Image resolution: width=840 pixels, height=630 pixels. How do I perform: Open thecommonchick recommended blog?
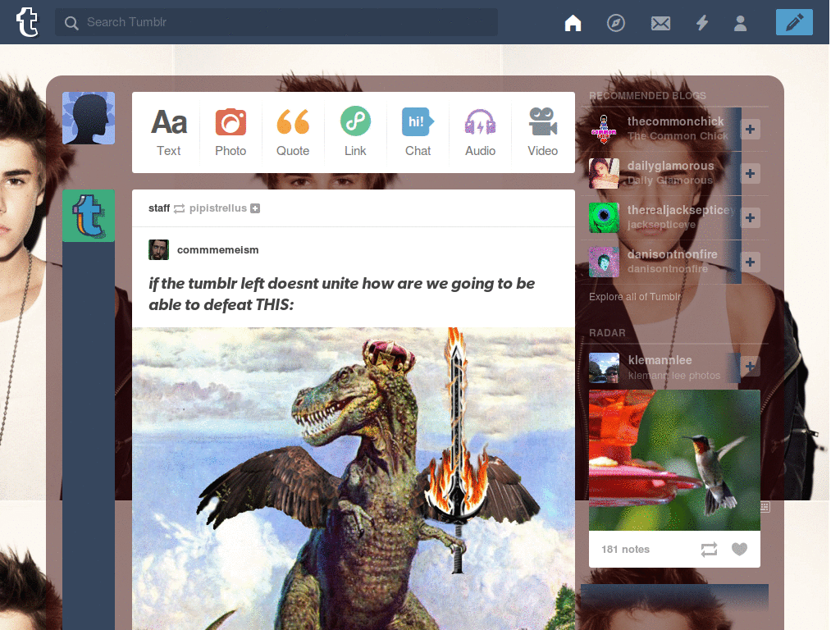pos(676,121)
